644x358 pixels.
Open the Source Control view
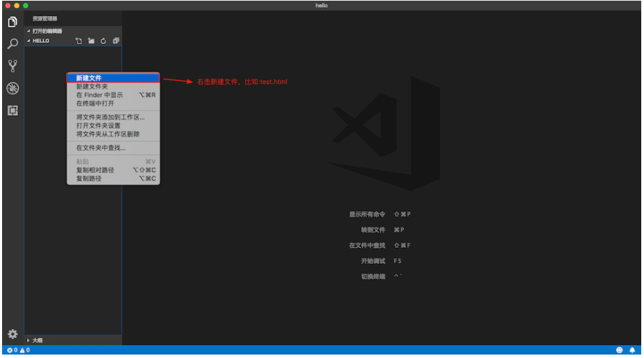12,66
